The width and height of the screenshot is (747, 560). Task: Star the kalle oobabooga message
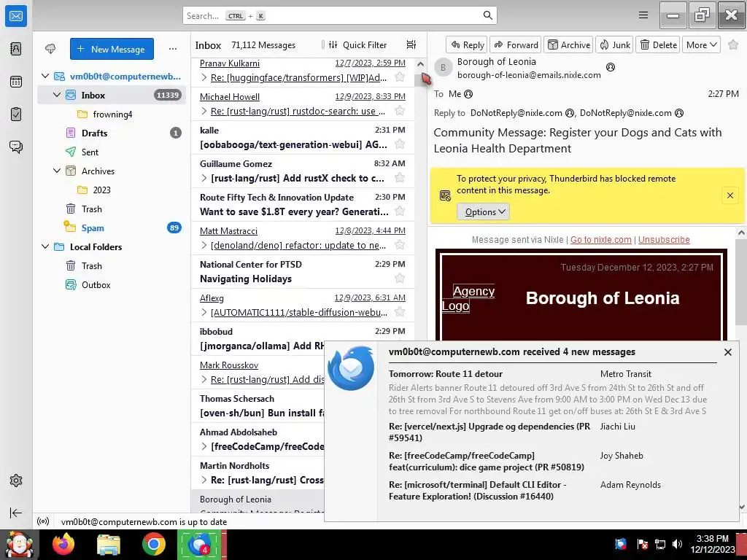[400, 144]
